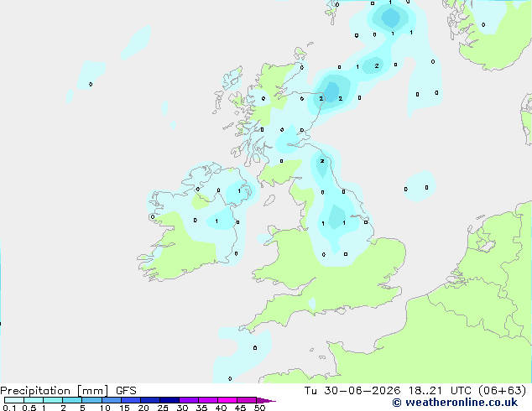Screen dimensions: 532x411
Task: Click the 'weatheronline.co.uk' website text
Action: pyautogui.click(x=462, y=403)
